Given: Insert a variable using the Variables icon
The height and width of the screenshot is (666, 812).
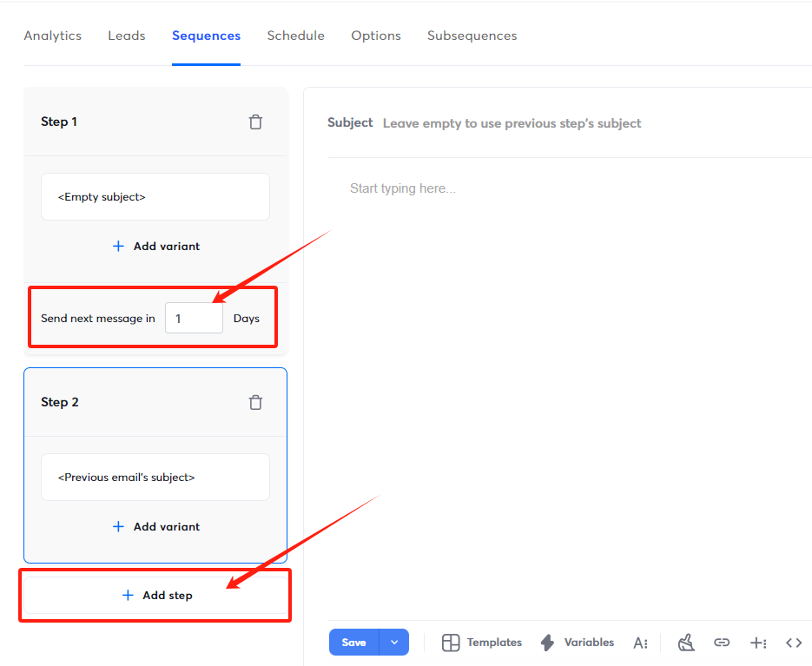Looking at the screenshot, I should point(577,643).
